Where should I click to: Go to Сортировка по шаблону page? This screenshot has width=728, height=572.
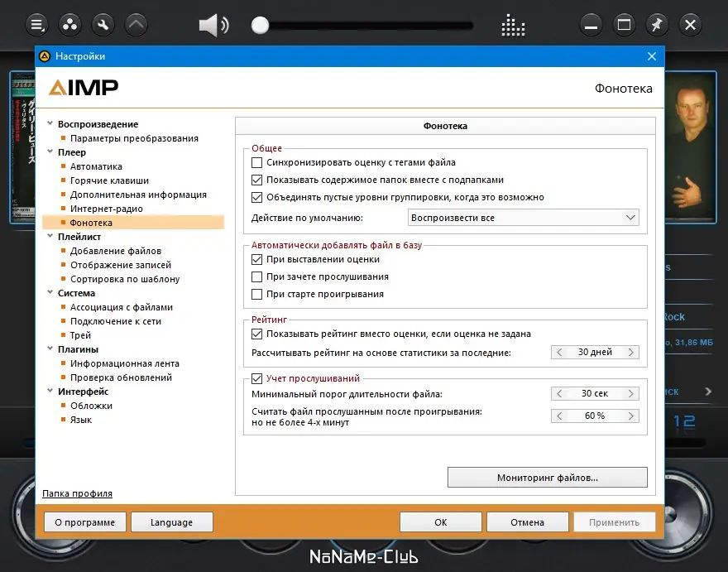coord(125,279)
